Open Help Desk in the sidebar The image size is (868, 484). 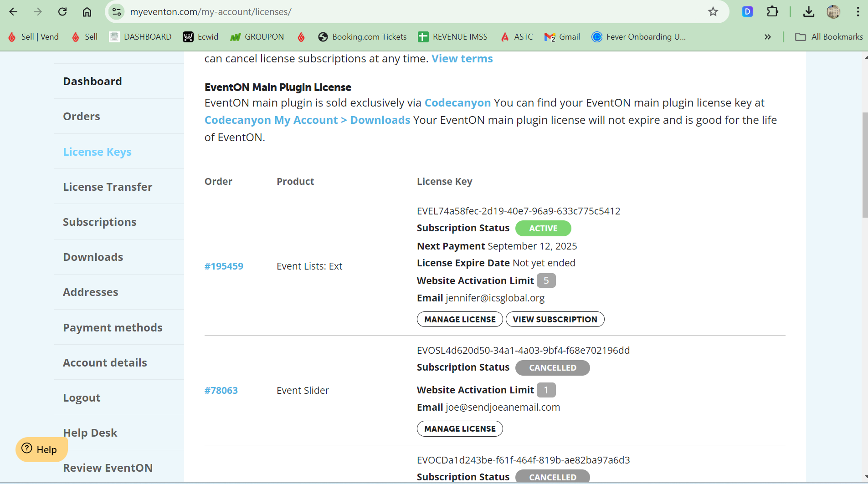click(x=90, y=433)
